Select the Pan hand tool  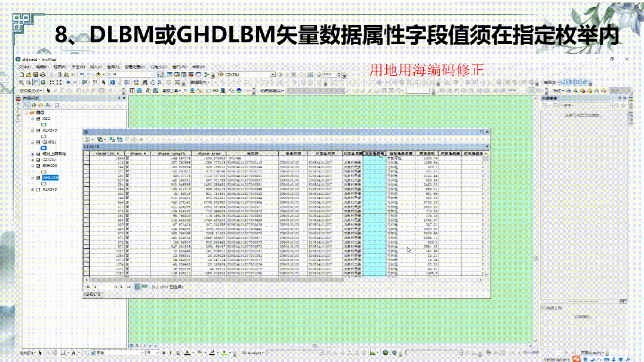(36, 82)
